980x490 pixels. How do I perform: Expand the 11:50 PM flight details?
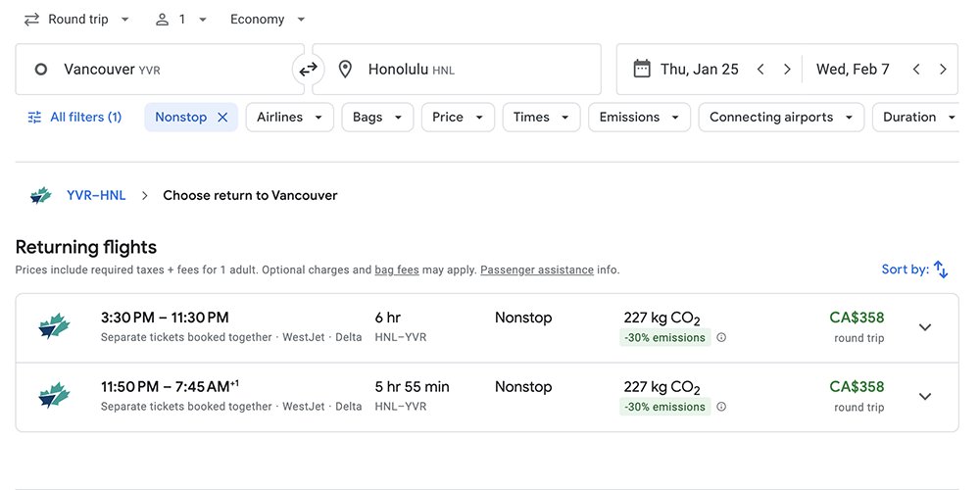click(924, 397)
